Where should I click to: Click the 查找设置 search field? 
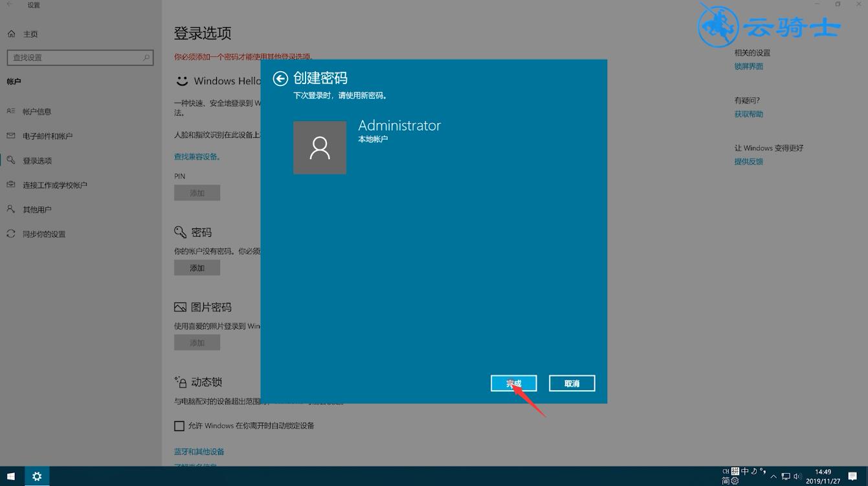click(x=80, y=58)
